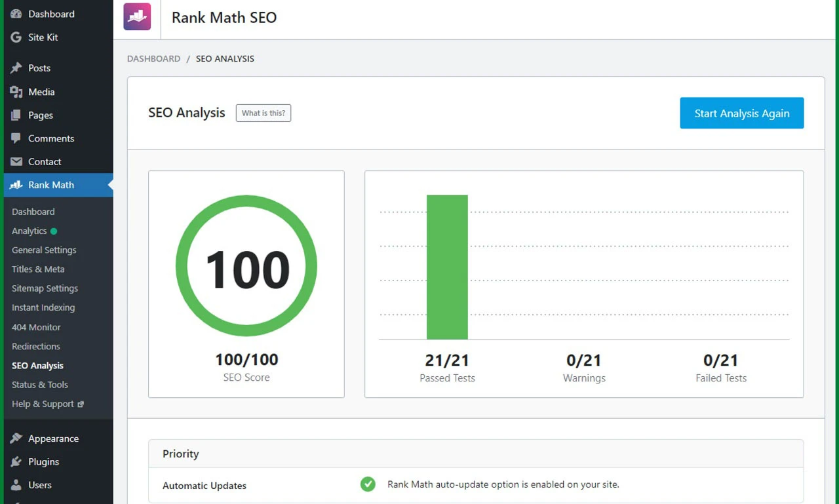Open Redirections submenu item

click(36, 346)
